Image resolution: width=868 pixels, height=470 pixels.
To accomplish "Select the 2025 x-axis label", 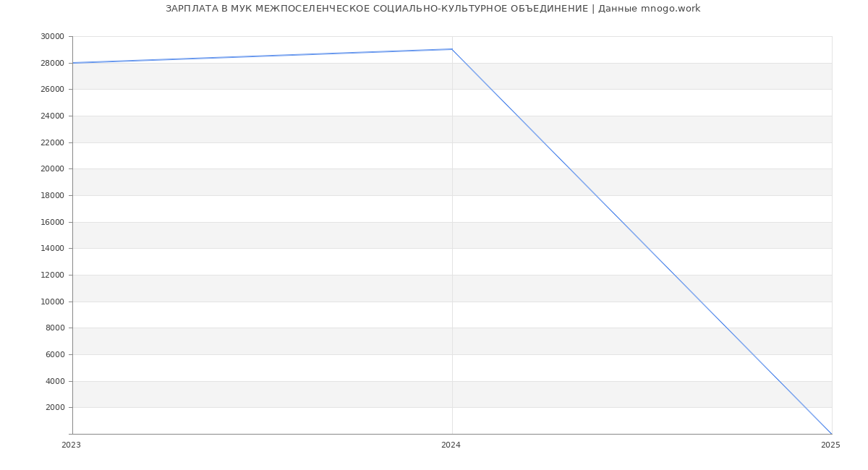I will pos(830,445).
